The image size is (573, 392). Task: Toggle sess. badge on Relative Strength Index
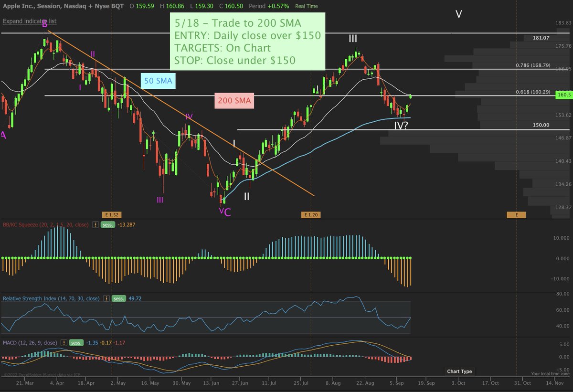pyautogui.click(x=118, y=298)
